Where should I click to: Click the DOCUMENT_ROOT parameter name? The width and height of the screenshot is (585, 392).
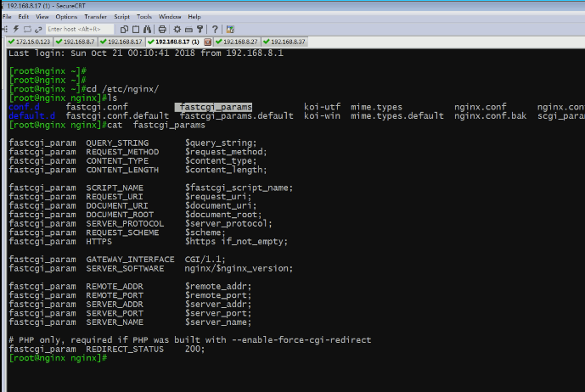(120, 215)
